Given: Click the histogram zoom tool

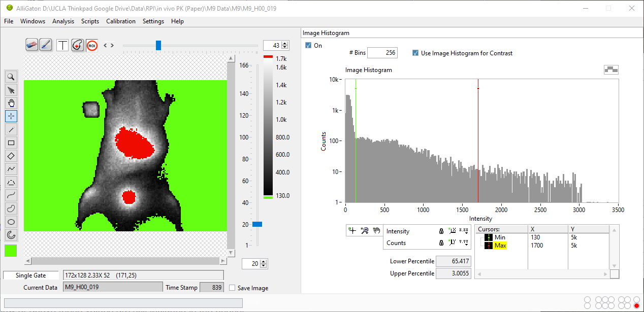Looking at the screenshot, I should tap(364, 230).
